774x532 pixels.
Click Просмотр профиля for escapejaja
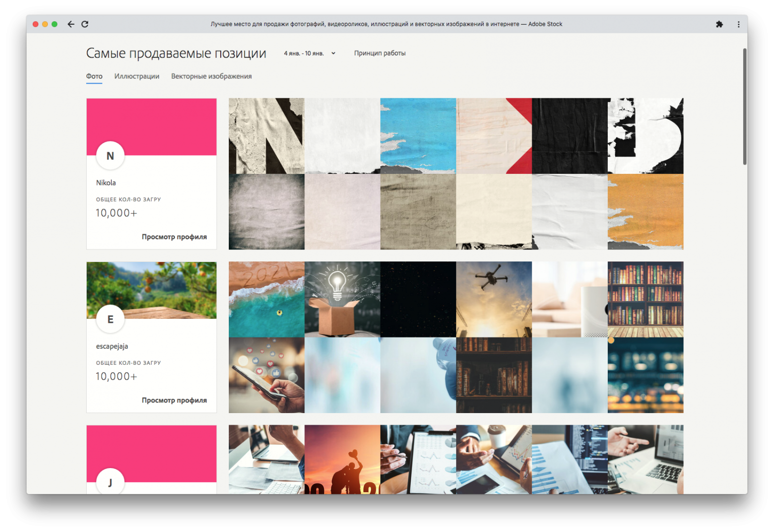click(x=174, y=400)
